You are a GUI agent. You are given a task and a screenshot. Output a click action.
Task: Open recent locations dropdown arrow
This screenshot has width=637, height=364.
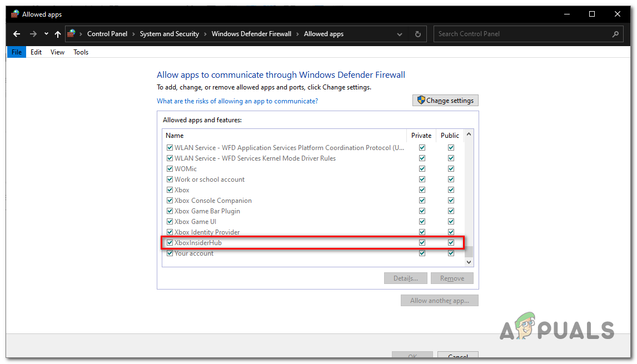(x=46, y=34)
